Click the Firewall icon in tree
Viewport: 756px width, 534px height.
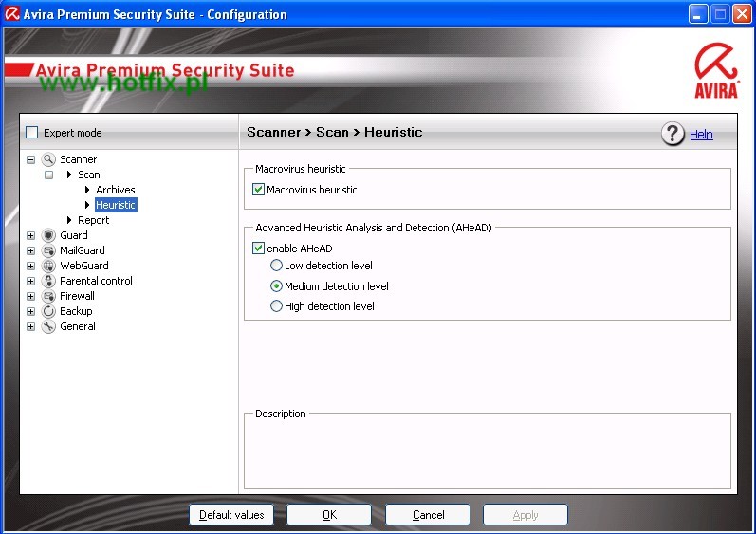[x=48, y=296]
